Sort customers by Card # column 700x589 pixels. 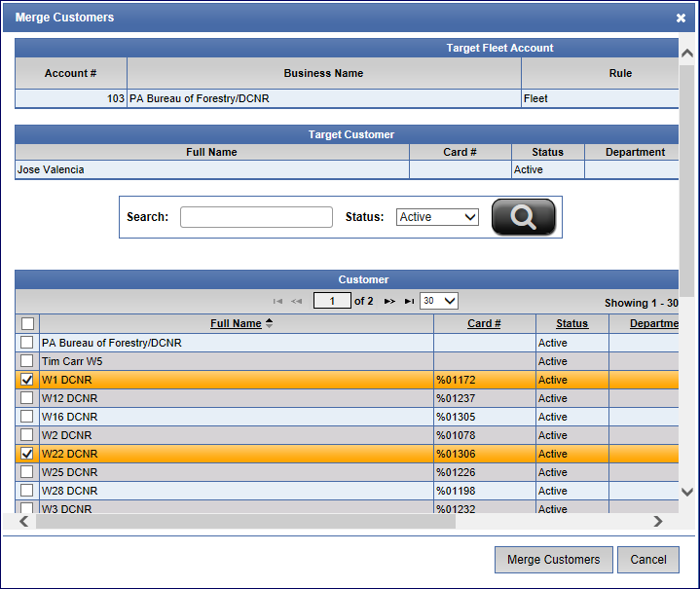click(x=484, y=324)
